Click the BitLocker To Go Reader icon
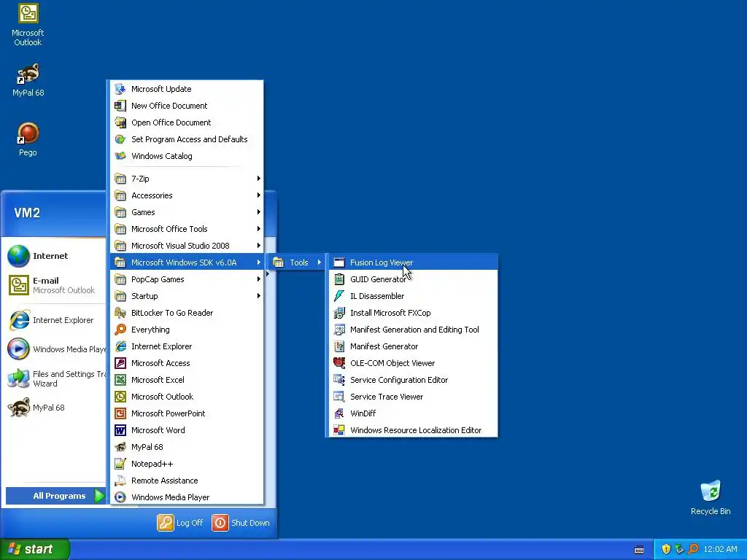 [x=120, y=313]
